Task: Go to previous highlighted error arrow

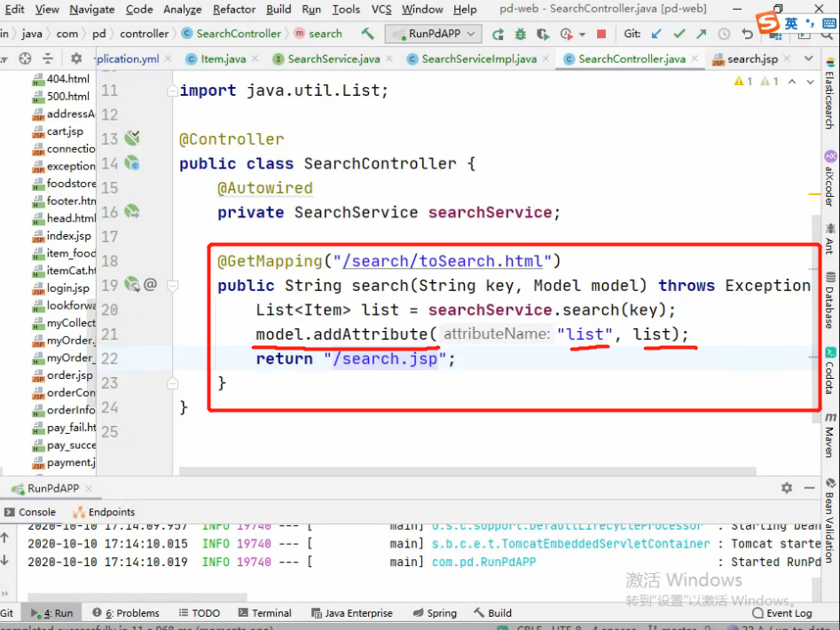Action: coord(792,82)
